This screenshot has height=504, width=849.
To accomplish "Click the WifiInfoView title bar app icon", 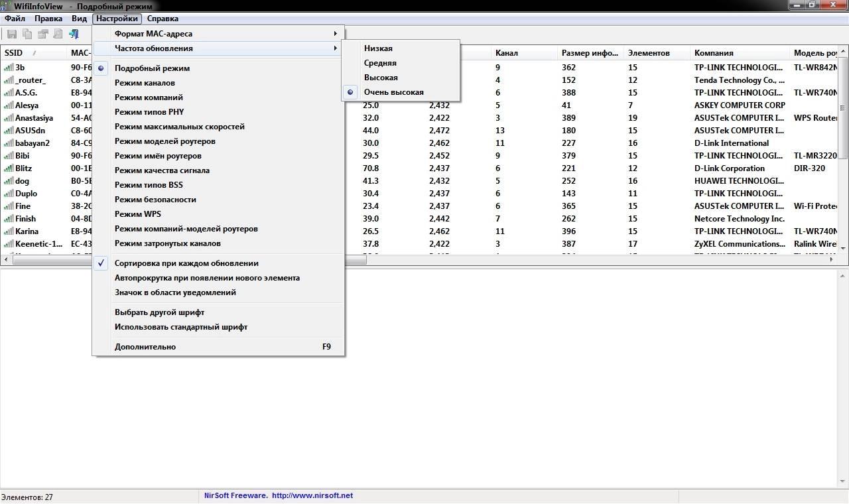I will (x=6, y=6).
